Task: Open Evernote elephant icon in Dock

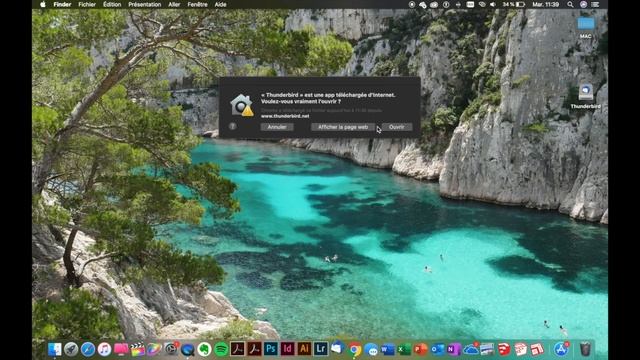Action: [x=204, y=349]
